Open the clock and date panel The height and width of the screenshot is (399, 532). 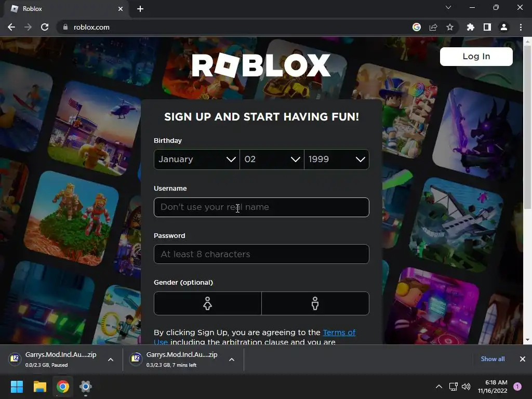(x=493, y=387)
